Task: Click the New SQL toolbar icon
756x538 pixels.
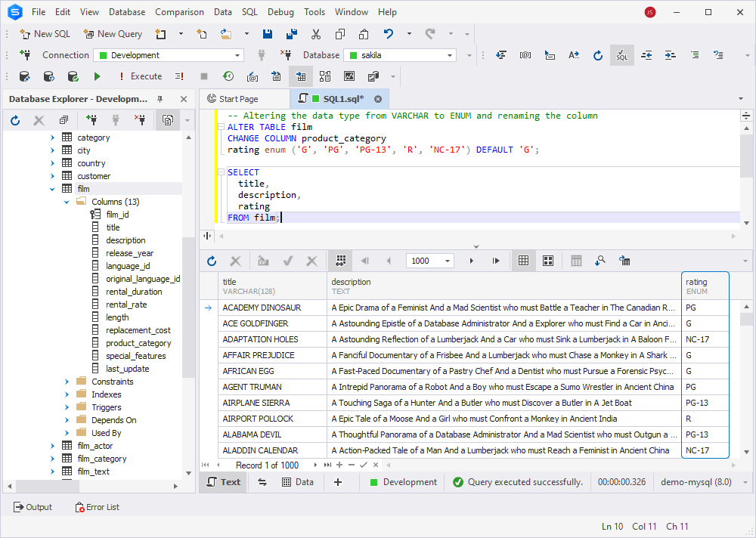Action: 44,33
